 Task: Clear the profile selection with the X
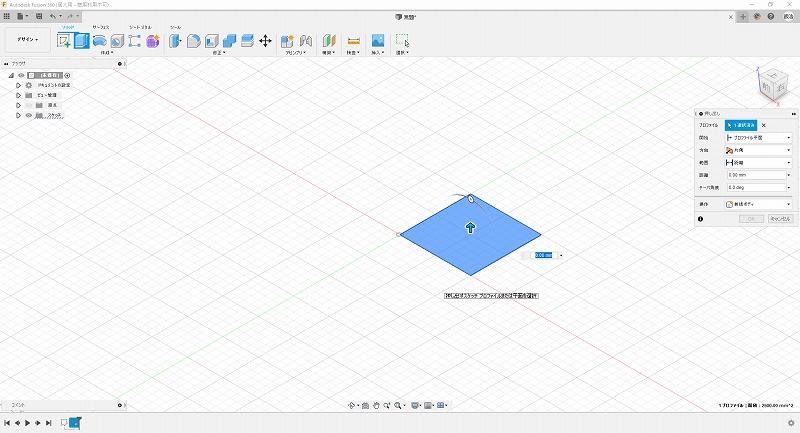[764, 125]
